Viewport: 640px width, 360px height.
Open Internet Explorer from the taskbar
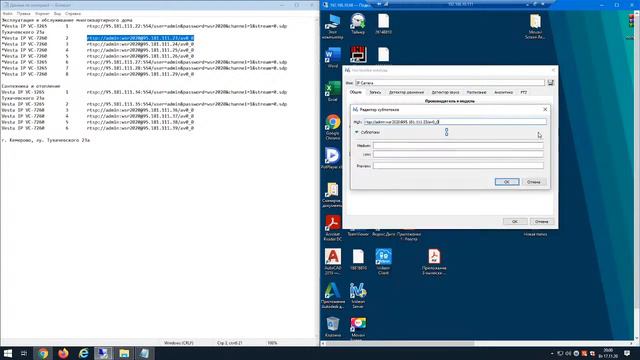tap(83, 353)
